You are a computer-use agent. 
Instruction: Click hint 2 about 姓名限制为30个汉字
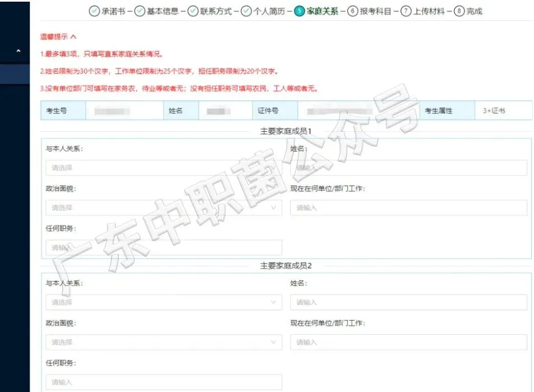click(x=159, y=71)
